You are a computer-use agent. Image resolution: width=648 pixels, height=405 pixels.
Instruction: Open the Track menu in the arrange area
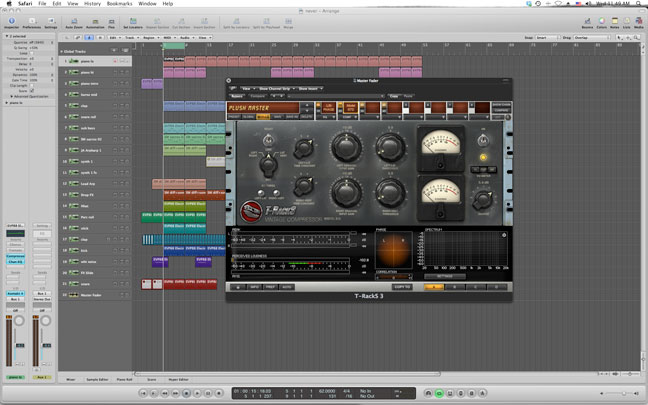pos(131,38)
